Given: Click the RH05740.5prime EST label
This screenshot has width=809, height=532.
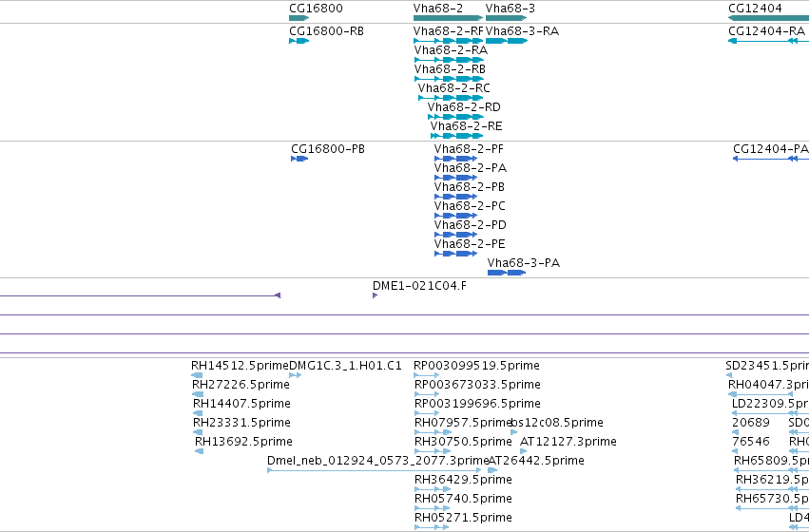Looking at the screenshot, I should pos(463,499).
